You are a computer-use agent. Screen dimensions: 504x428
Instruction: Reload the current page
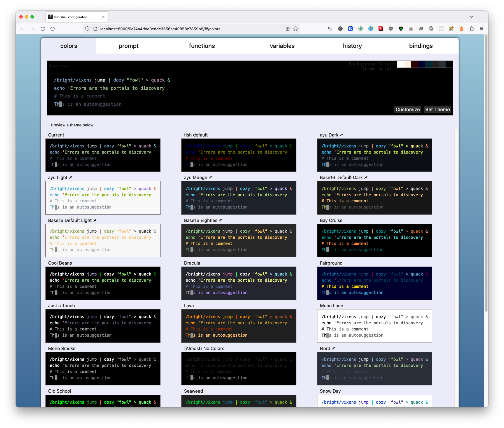[x=42, y=29]
